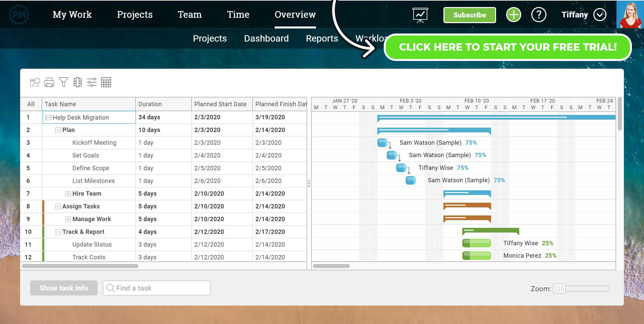Click the Track & Report summary bar
The width and height of the screenshot is (644, 324).
(491, 231)
